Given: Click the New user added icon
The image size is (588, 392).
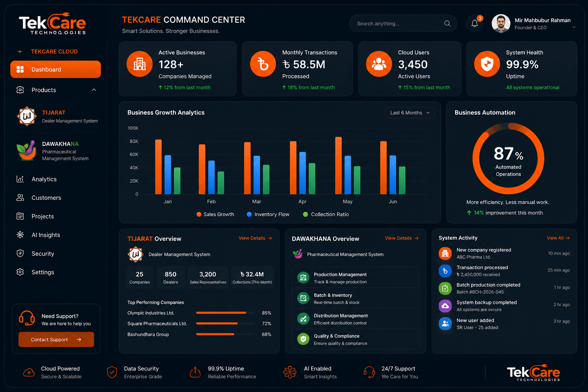Looking at the screenshot, I should [445, 323].
